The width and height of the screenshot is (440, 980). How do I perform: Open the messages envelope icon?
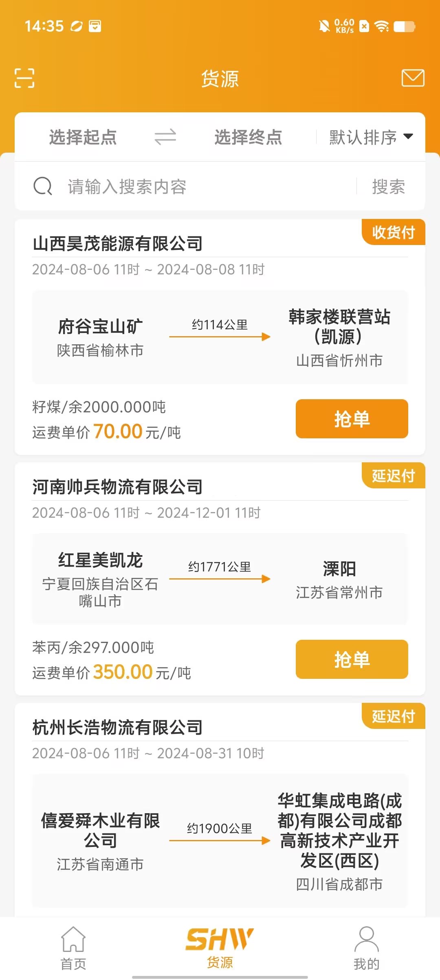pyautogui.click(x=413, y=78)
